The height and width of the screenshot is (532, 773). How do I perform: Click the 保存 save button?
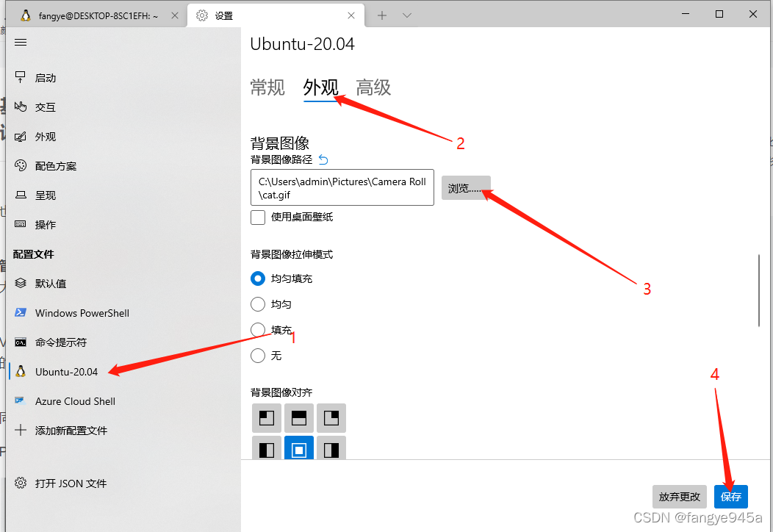pos(730,497)
